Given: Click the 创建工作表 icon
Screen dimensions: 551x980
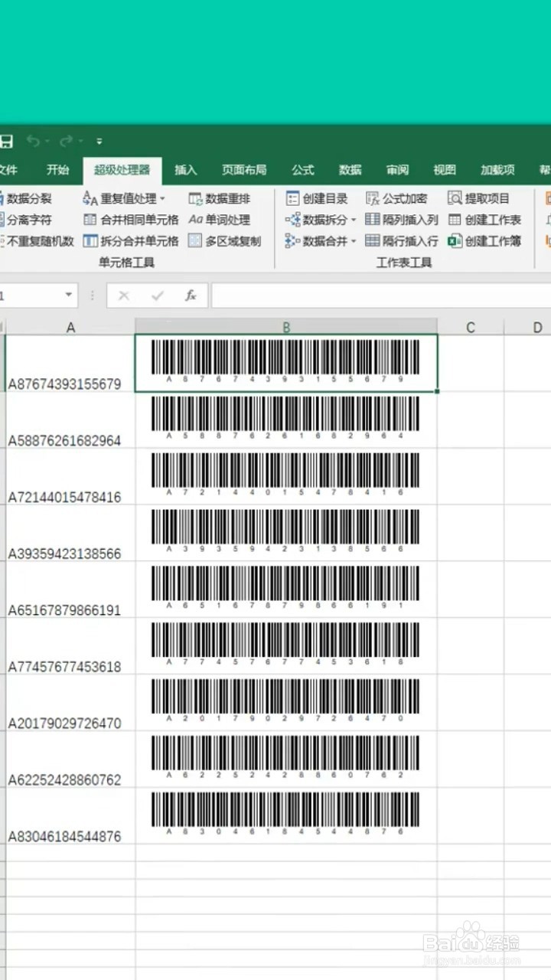Looking at the screenshot, I should click(x=455, y=220).
